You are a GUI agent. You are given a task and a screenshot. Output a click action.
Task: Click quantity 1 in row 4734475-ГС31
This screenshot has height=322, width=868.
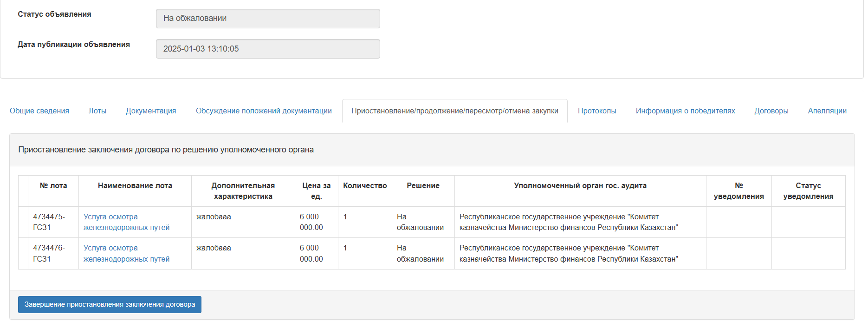pyautogui.click(x=345, y=217)
